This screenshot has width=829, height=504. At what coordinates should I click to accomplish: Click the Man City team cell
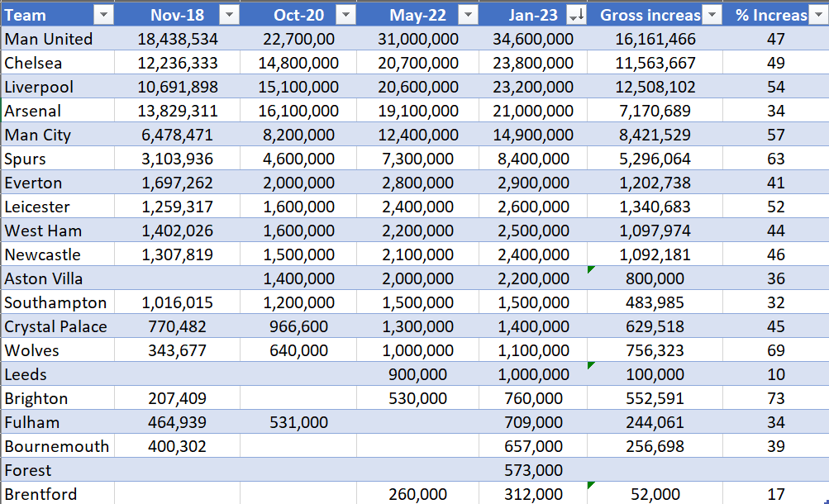58,135
